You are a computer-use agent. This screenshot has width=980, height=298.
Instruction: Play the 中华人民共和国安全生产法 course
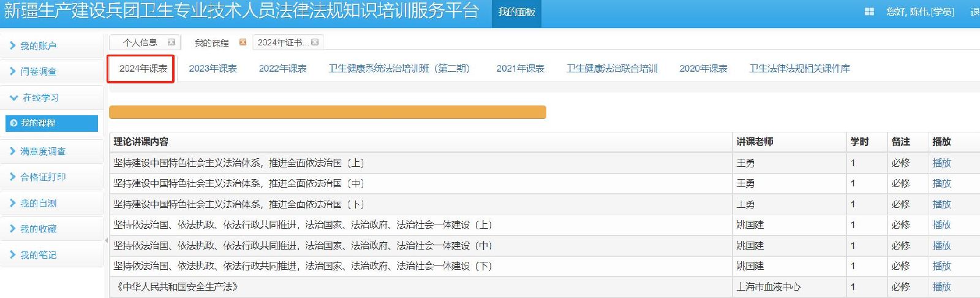[941, 286]
